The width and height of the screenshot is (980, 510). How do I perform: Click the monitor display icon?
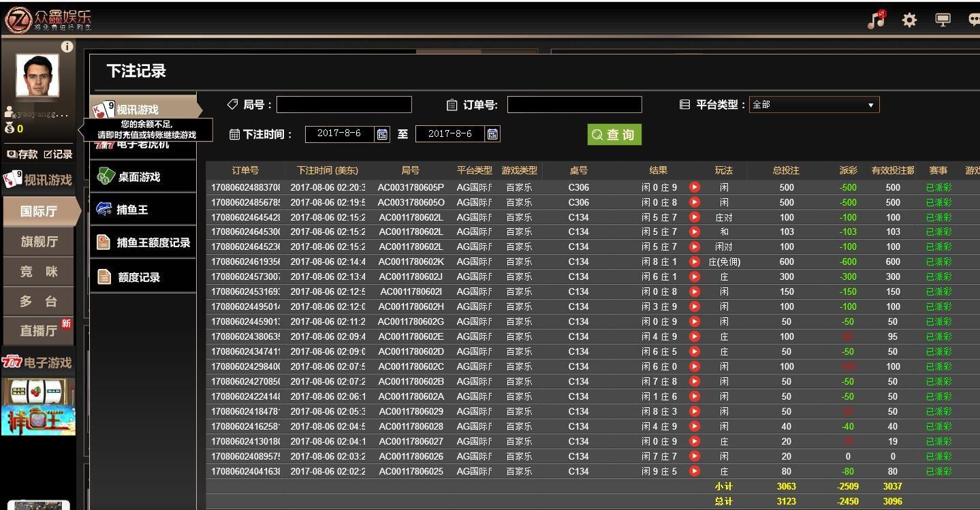point(943,20)
